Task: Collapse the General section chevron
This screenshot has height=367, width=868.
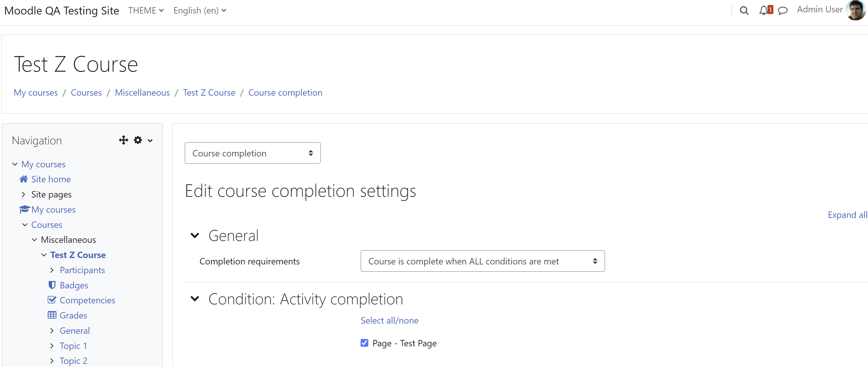Action: click(x=195, y=235)
